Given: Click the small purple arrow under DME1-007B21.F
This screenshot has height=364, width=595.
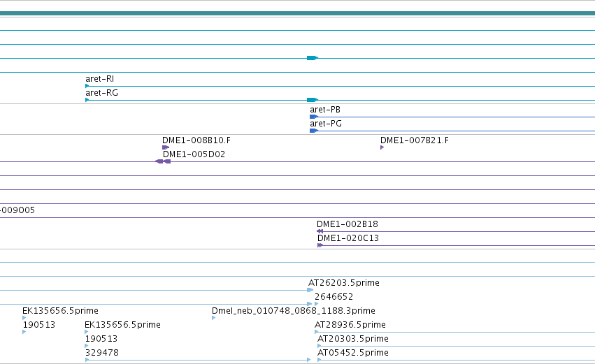Looking at the screenshot, I should tap(382, 147).
